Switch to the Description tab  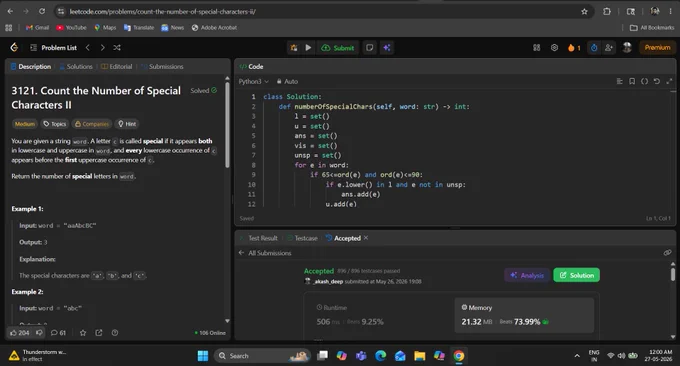click(31, 67)
